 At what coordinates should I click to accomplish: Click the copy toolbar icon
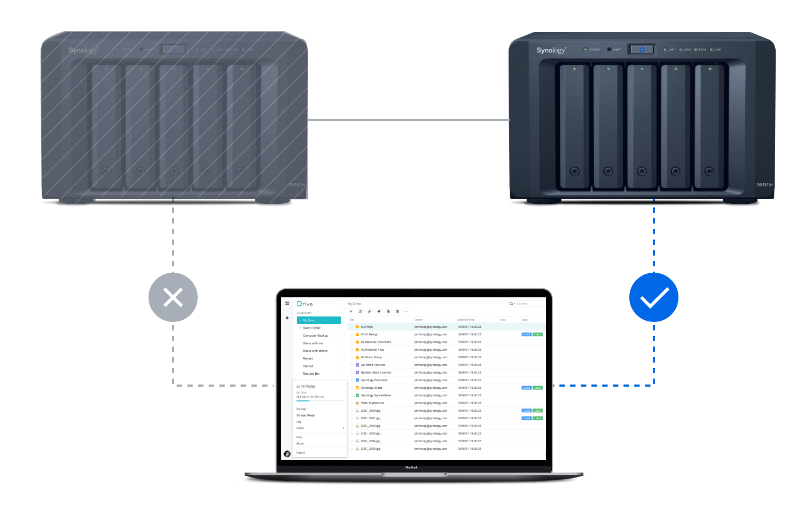pyautogui.click(x=388, y=311)
